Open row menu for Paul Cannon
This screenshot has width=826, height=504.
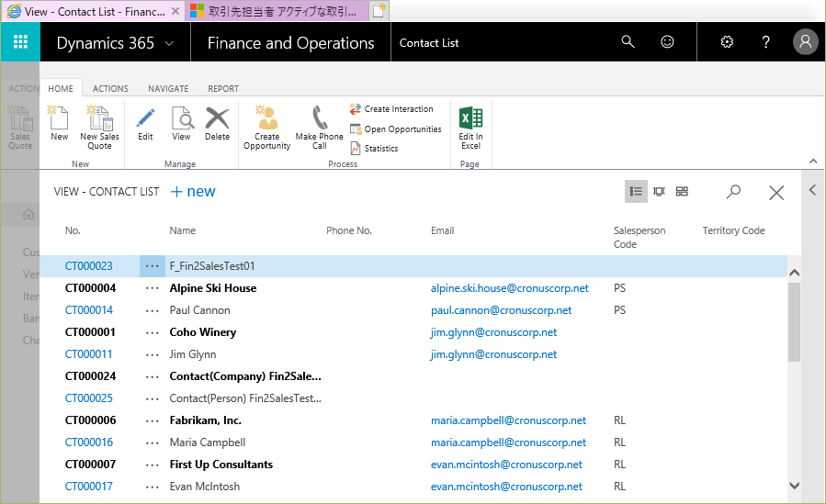click(153, 310)
